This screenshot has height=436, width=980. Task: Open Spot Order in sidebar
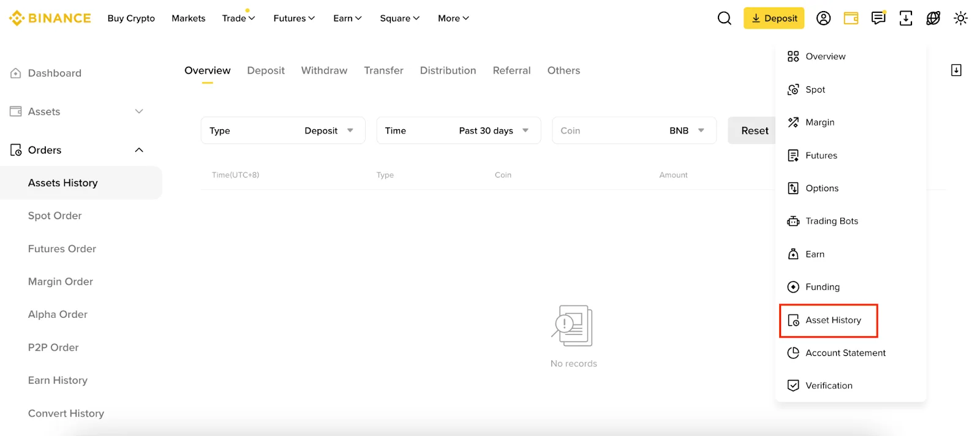(x=55, y=216)
